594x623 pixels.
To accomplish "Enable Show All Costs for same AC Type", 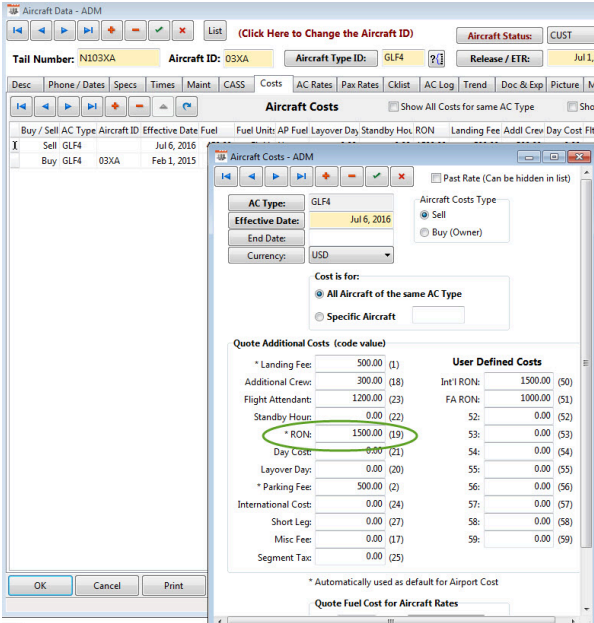I will click(x=393, y=107).
